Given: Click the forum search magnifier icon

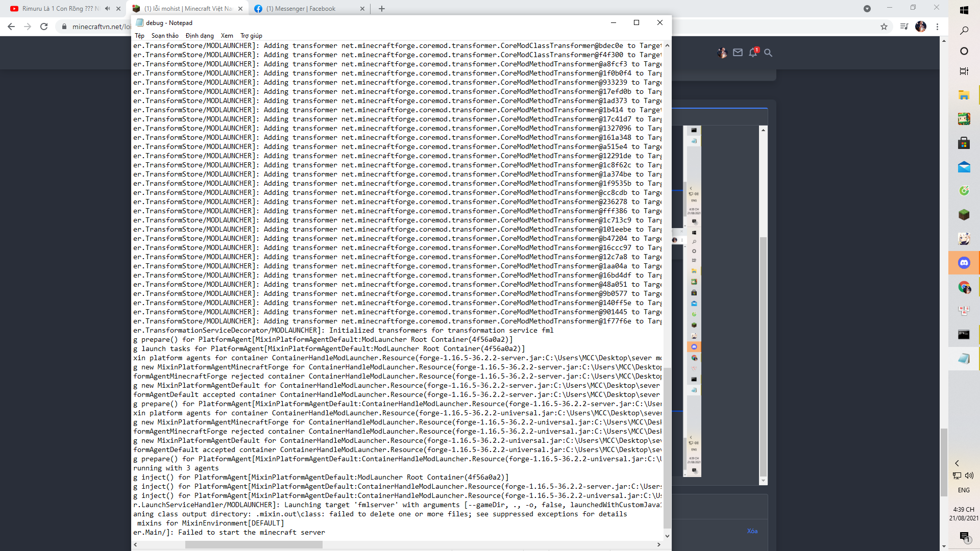Looking at the screenshot, I should click(x=768, y=53).
